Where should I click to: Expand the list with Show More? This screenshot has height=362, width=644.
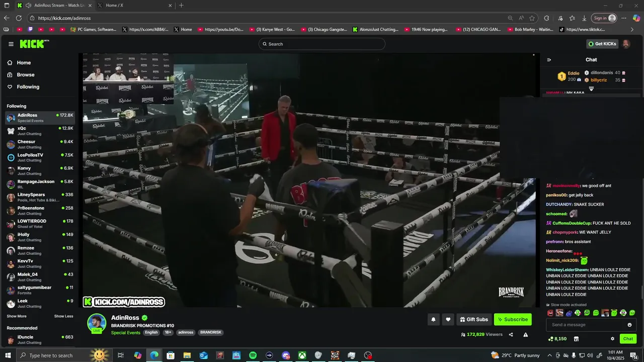tap(17, 316)
